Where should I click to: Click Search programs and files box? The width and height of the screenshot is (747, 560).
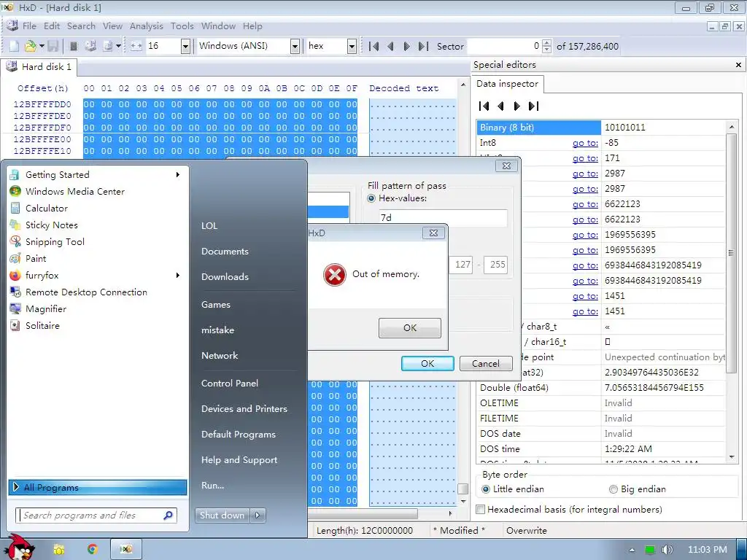point(97,516)
